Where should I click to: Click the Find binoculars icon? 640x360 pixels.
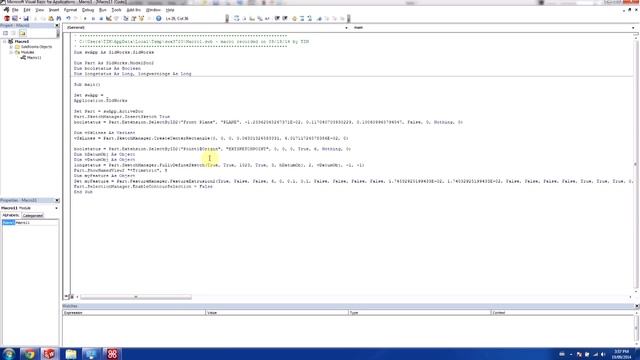(59, 18)
